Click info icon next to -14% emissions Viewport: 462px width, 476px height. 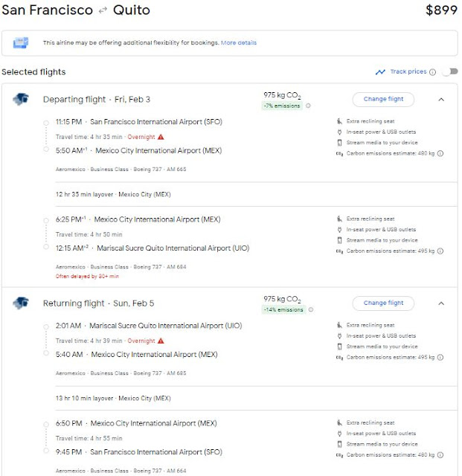tap(309, 310)
